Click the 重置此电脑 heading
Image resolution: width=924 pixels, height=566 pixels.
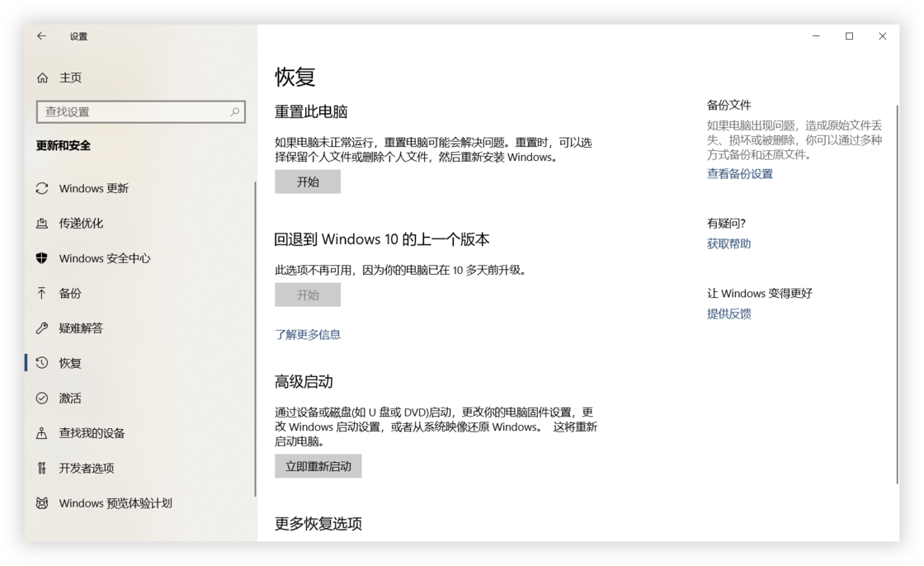[x=311, y=111]
